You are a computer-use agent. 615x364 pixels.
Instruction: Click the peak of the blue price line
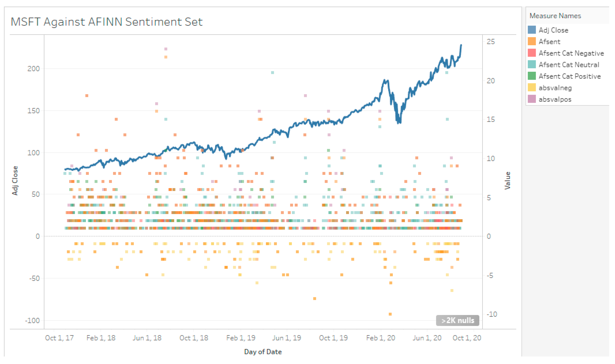pos(461,45)
